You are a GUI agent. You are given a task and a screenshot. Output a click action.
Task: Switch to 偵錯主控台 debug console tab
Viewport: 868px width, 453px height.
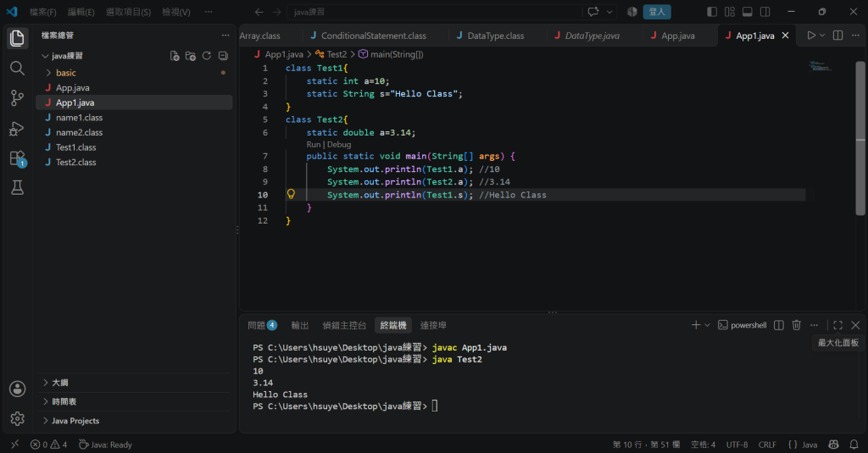344,325
